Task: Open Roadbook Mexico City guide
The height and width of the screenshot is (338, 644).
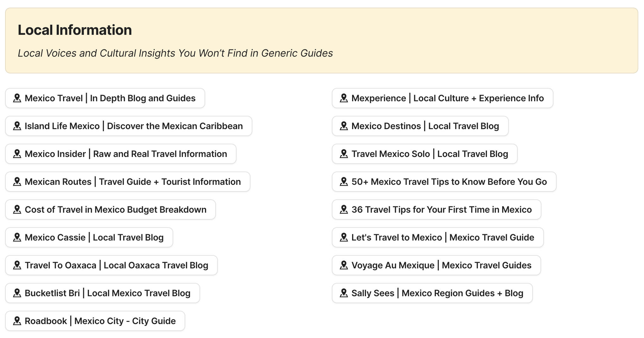Action: pos(95,321)
